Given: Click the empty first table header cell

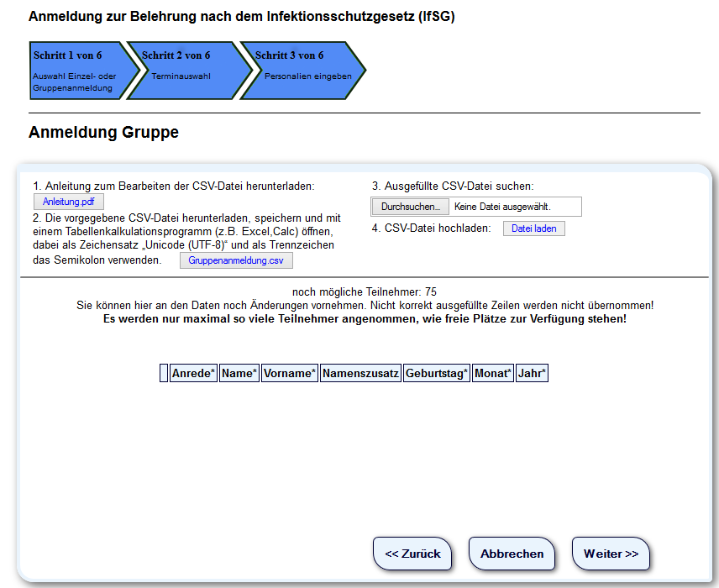Looking at the screenshot, I should pyautogui.click(x=164, y=374).
